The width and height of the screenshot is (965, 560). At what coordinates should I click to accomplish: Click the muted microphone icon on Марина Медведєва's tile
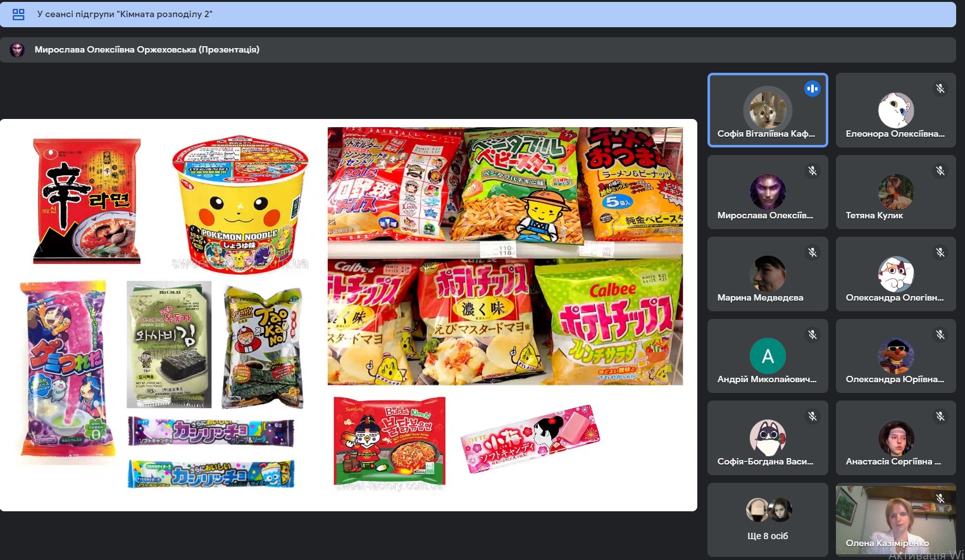tap(812, 252)
